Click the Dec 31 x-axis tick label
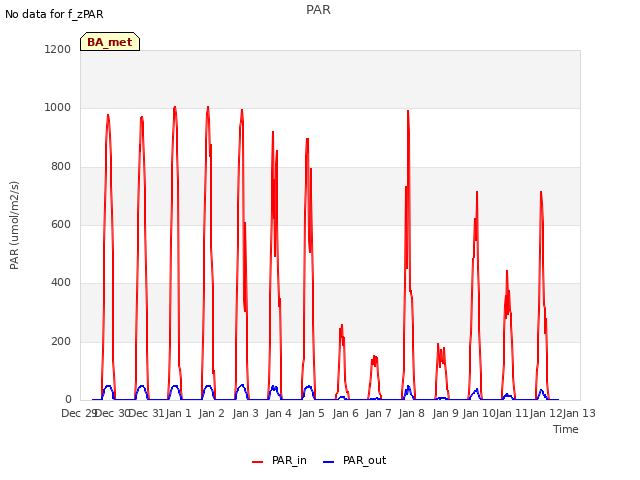The width and height of the screenshot is (640, 480). [x=147, y=413]
